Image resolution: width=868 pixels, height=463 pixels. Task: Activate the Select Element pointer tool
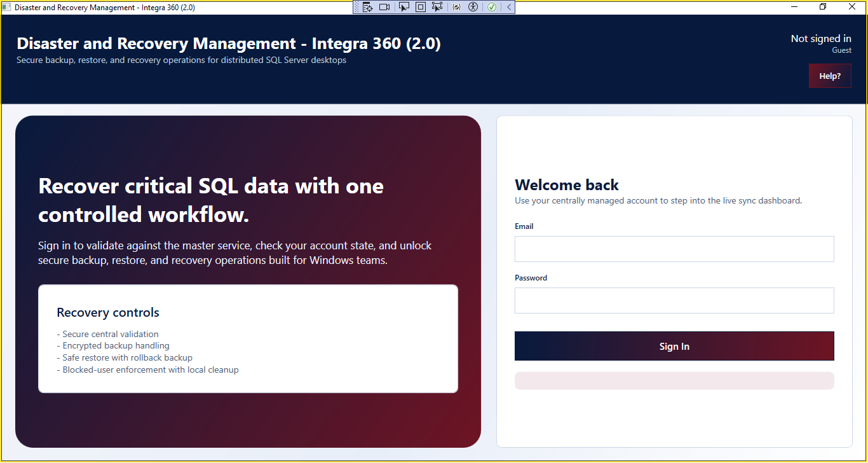(404, 7)
